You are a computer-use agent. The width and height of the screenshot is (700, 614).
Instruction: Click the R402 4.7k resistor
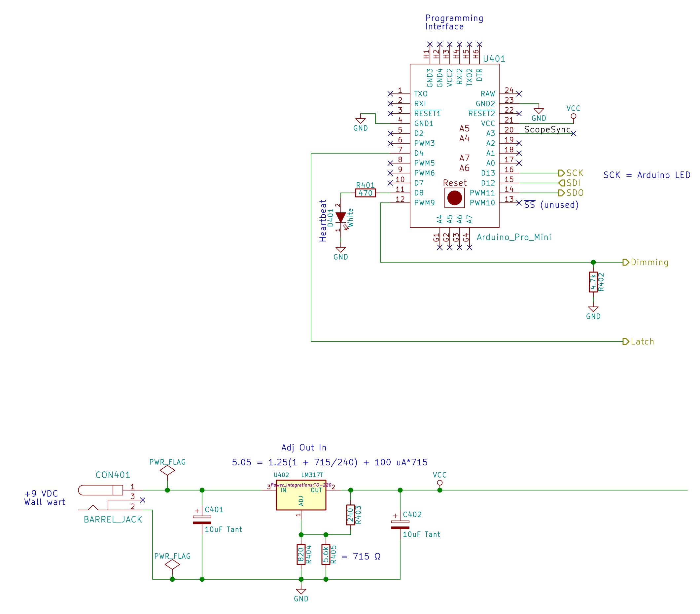tap(593, 282)
